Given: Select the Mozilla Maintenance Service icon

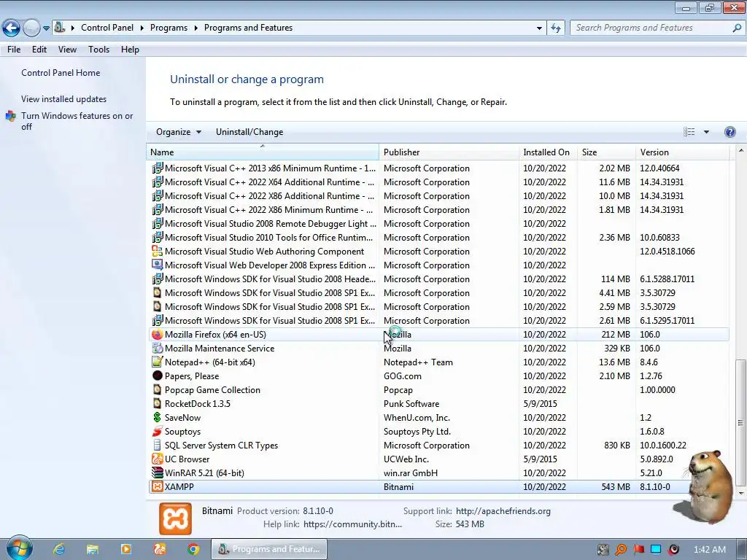Looking at the screenshot, I should pyautogui.click(x=158, y=348).
